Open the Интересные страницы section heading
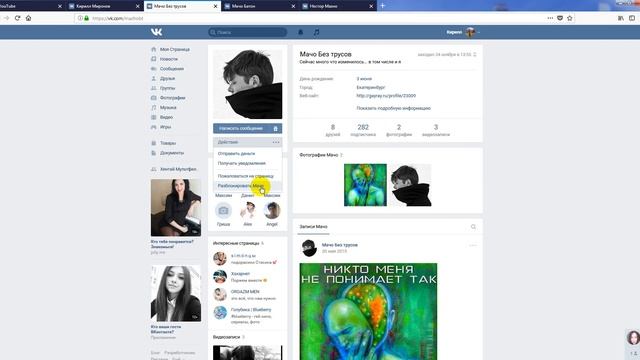 (x=236, y=243)
